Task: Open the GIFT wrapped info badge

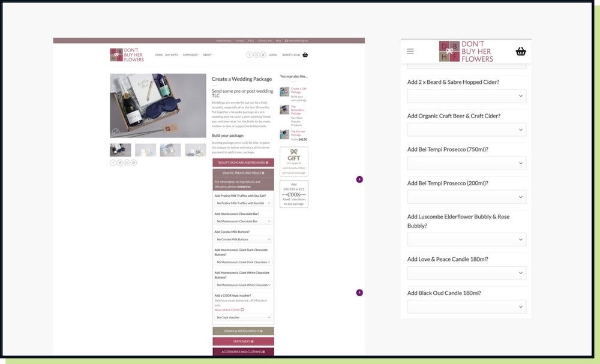Action: coord(294,162)
